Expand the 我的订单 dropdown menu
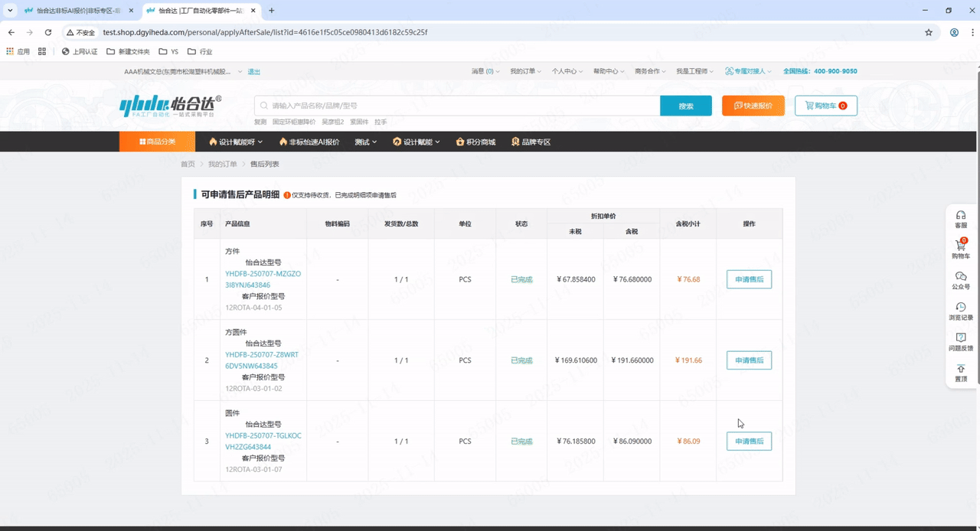The width and height of the screenshot is (980, 531). point(525,71)
